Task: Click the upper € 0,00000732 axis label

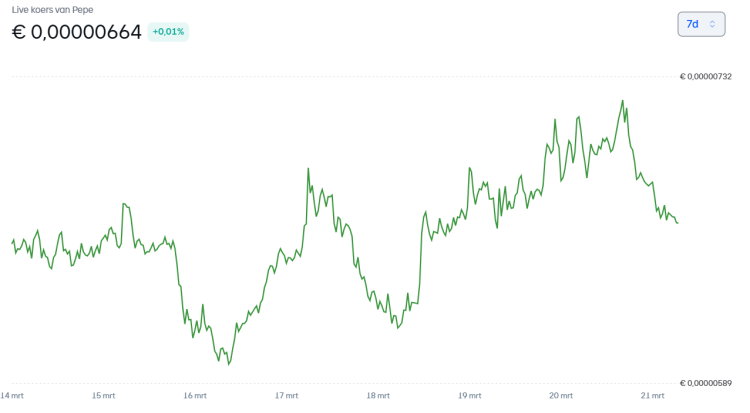Action: click(706, 77)
